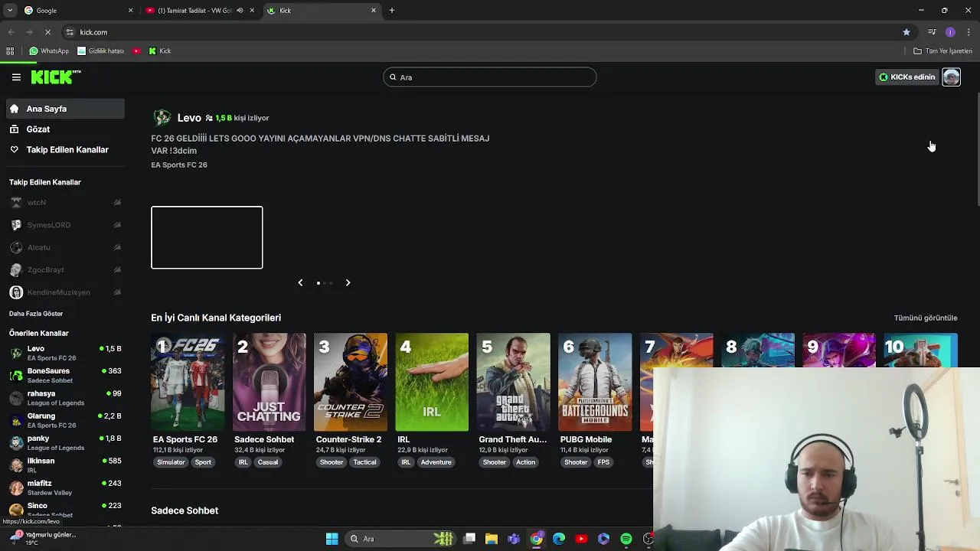Click the Casual tag under Sadece Sohbet
The height and width of the screenshot is (551, 980).
click(x=268, y=462)
